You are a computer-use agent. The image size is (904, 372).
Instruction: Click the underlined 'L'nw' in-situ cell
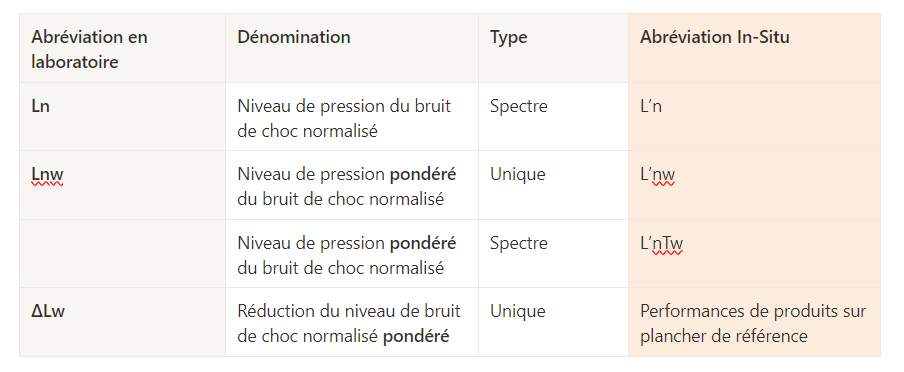click(754, 185)
